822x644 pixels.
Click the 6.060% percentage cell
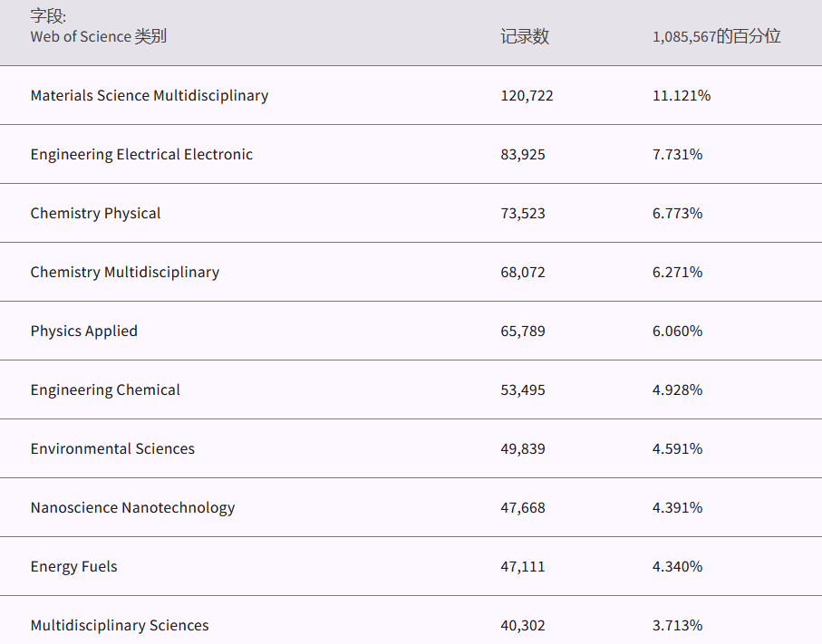pos(677,331)
